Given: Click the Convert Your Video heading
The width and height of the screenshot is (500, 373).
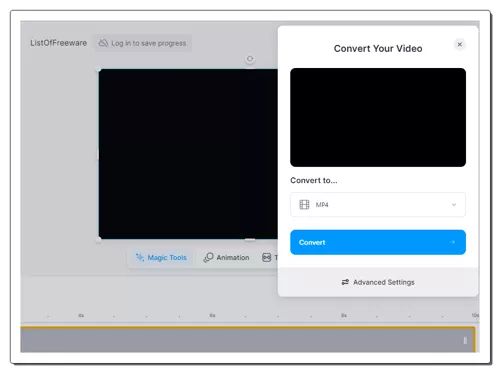Looking at the screenshot, I should point(378,49).
